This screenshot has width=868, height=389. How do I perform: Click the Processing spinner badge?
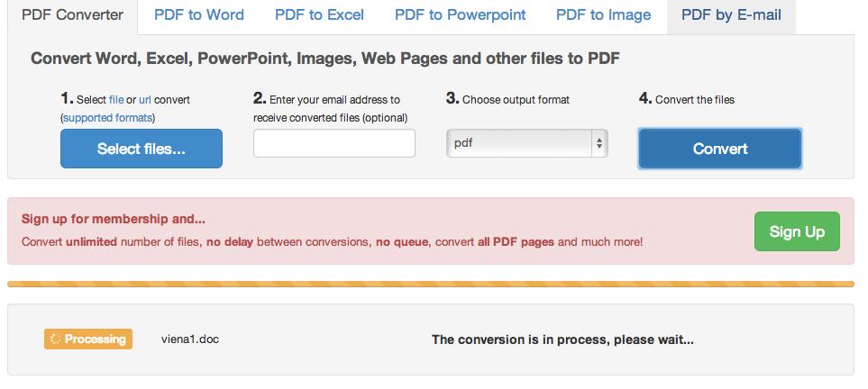(x=88, y=339)
